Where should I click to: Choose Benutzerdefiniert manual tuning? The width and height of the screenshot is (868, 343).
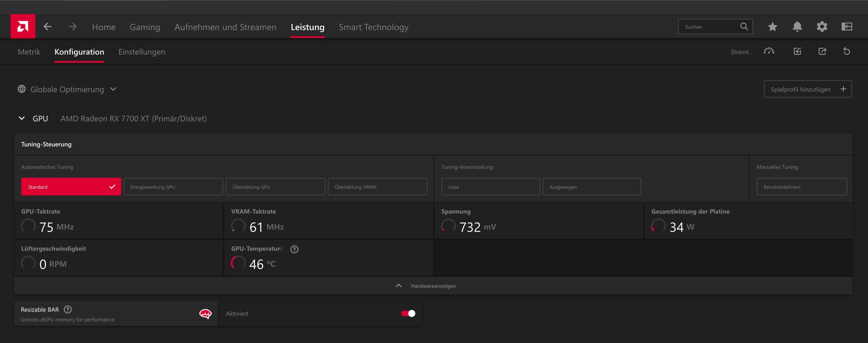pyautogui.click(x=801, y=187)
